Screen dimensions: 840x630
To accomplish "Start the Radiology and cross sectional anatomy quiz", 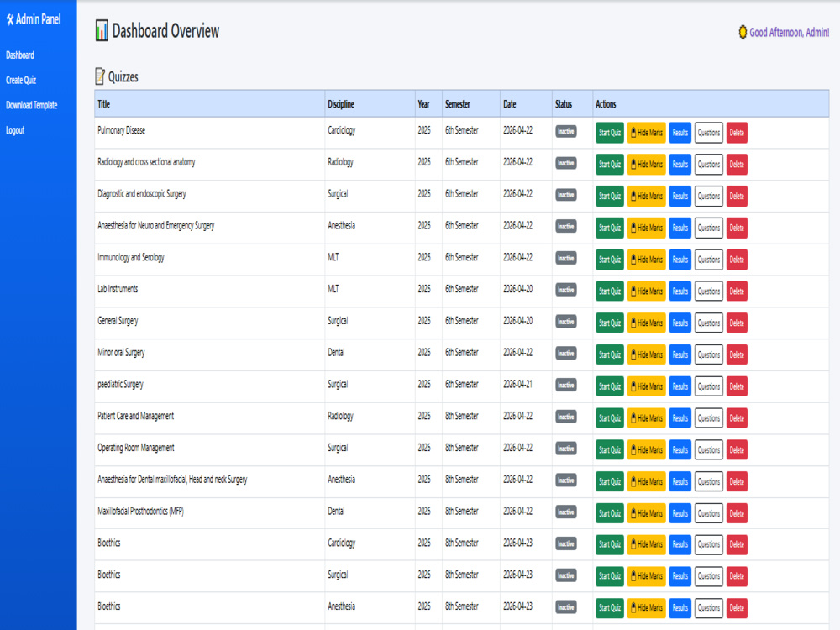I will point(610,165).
